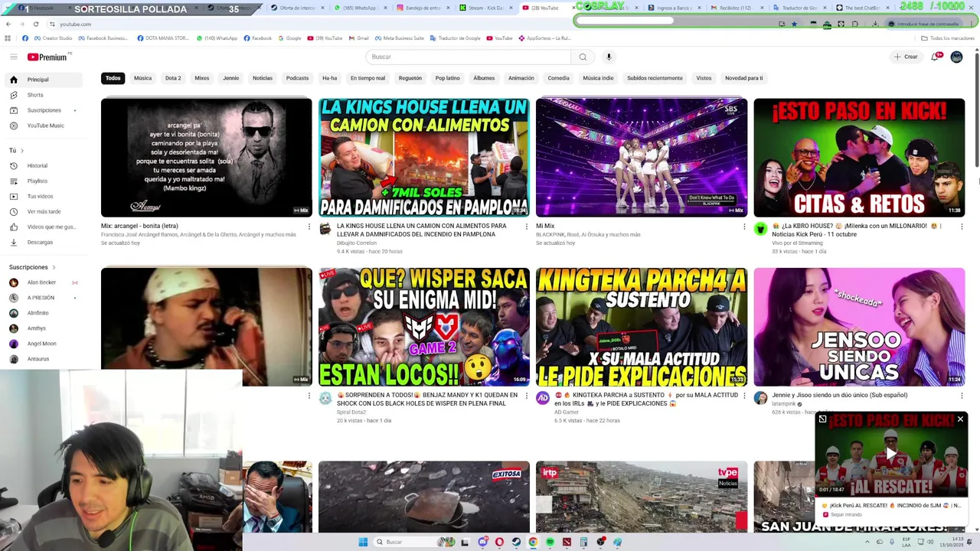Viewport: 980px width, 551px height.
Task: Open Spotify from the taskbar
Action: click(x=550, y=542)
